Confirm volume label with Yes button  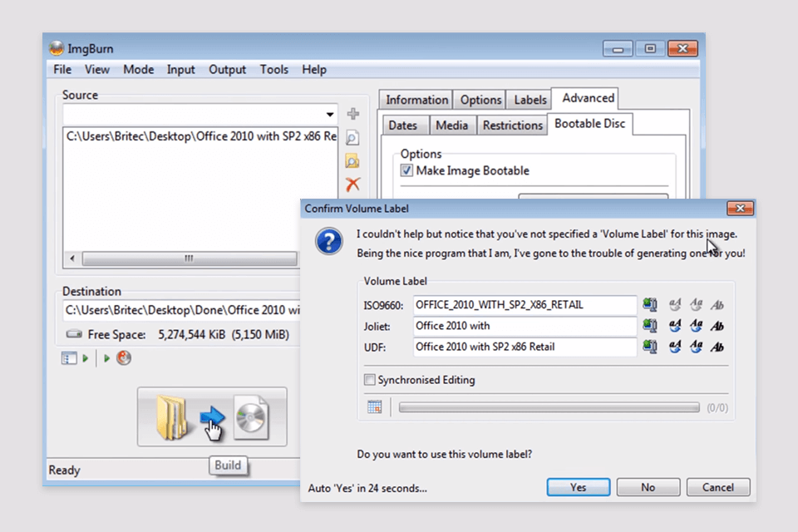(578, 487)
